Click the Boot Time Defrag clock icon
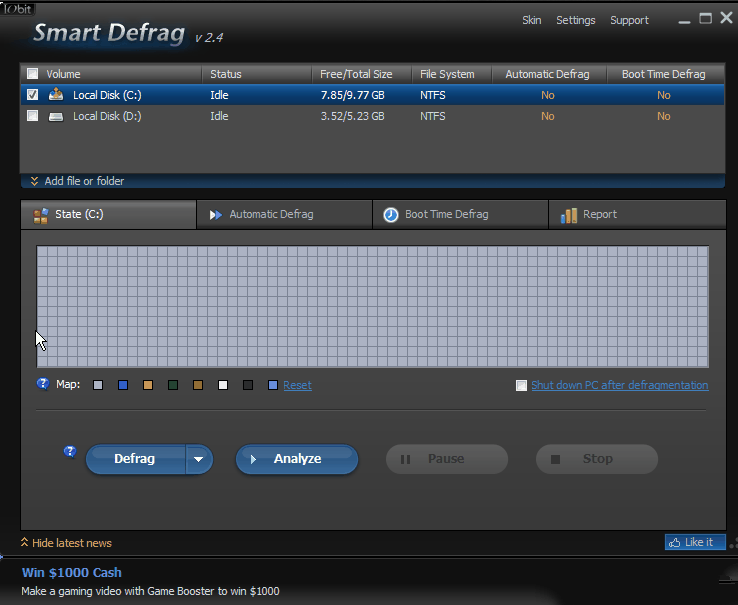 click(x=391, y=215)
